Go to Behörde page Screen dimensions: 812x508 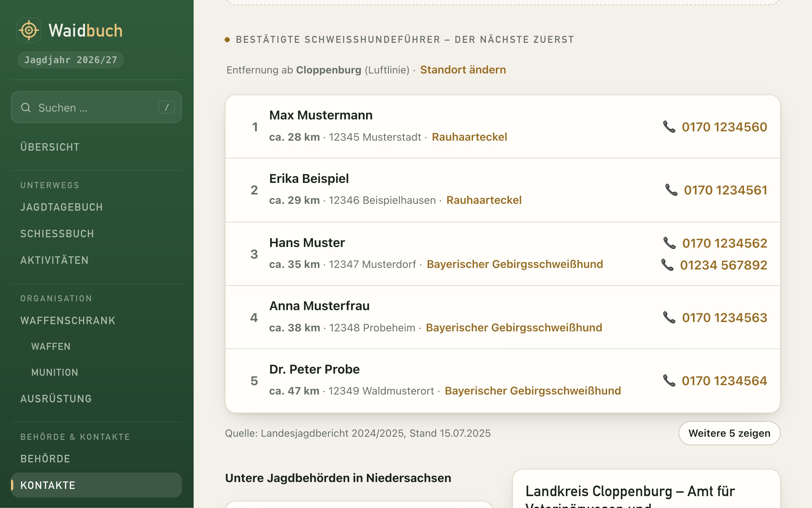point(45,459)
